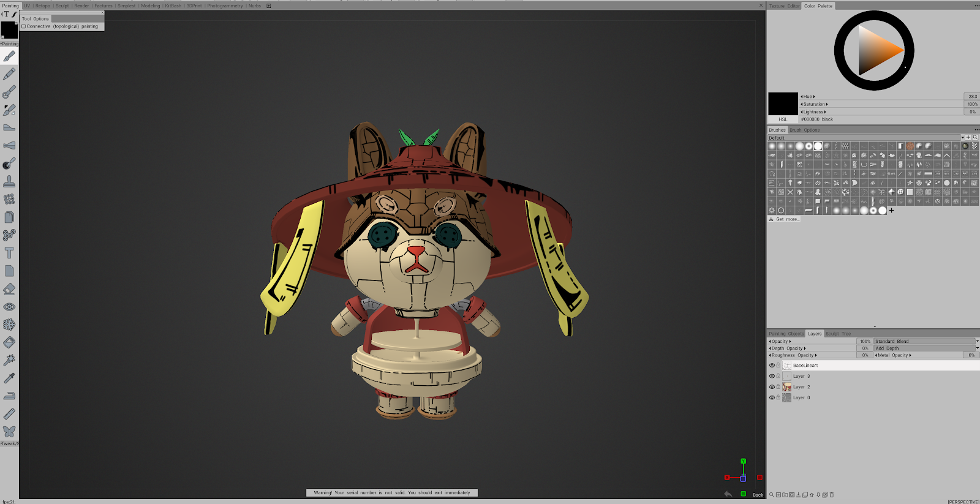The width and height of the screenshot is (980, 504).
Task: Click the undo arrow in viewport corner
Action: pyautogui.click(x=728, y=494)
